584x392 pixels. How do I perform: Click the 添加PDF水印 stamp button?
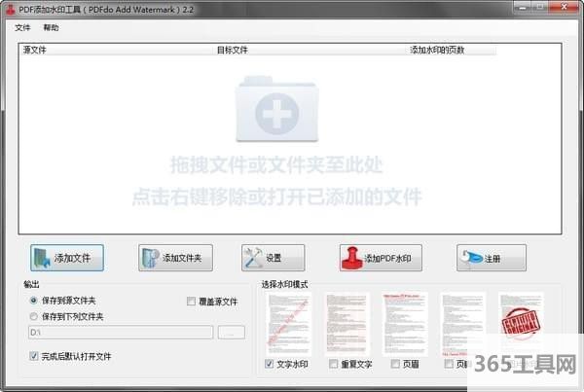coord(383,258)
